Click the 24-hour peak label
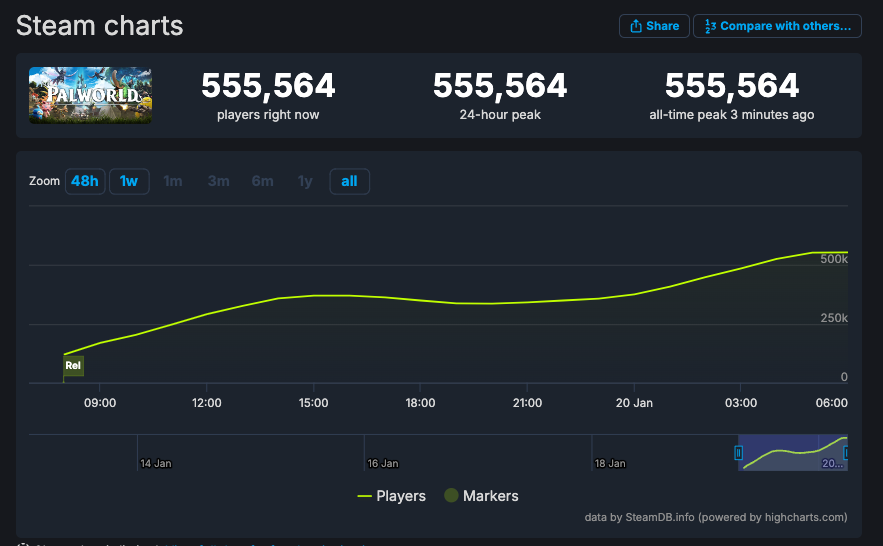The width and height of the screenshot is (883, 546). (x=500, y=115)
